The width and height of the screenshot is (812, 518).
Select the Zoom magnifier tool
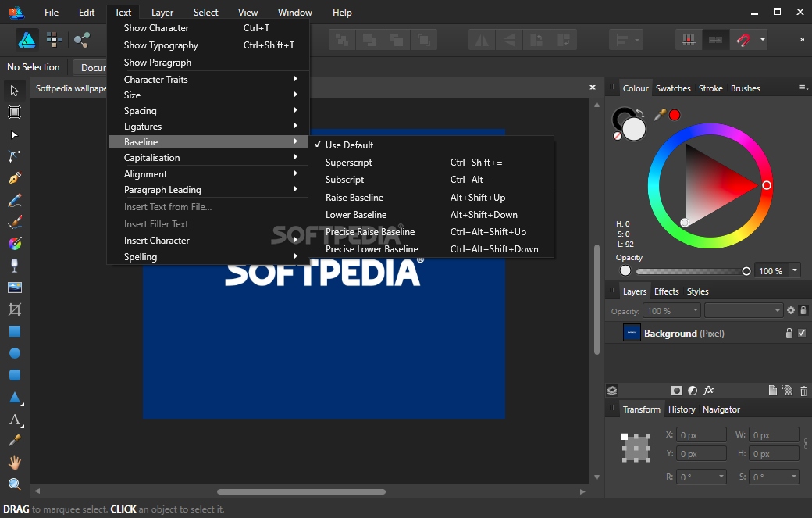coord(15,484)
